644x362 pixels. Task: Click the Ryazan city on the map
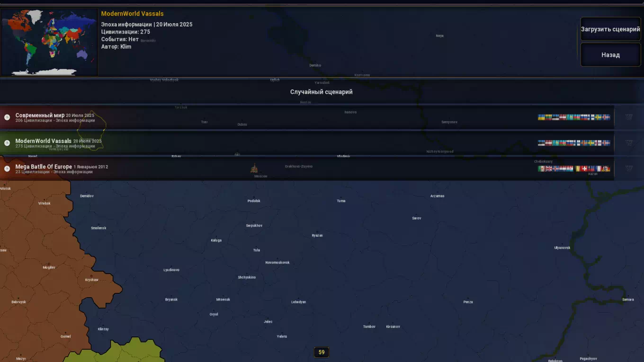317,234
